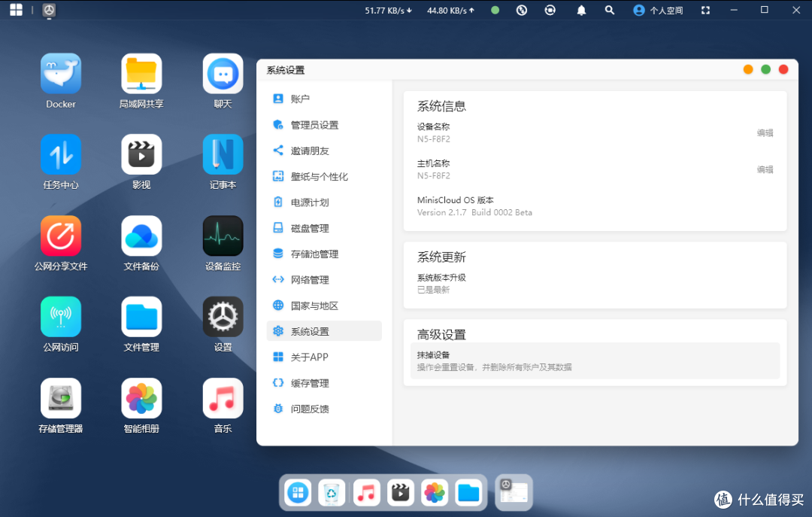Open the 公网访问 app
This screenshot has width=812, height=517.
61,317
